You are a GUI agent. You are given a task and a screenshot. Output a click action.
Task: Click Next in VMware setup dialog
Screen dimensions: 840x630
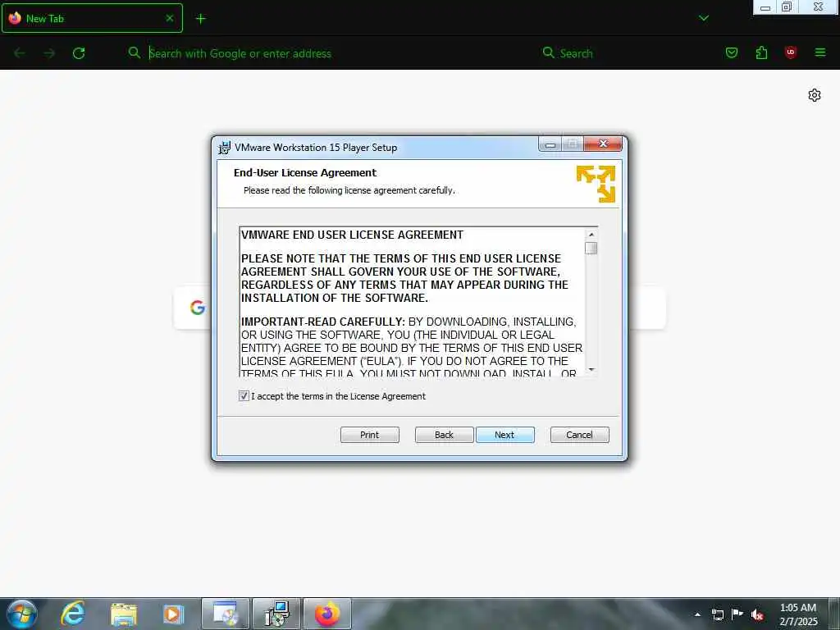point(504,435)
